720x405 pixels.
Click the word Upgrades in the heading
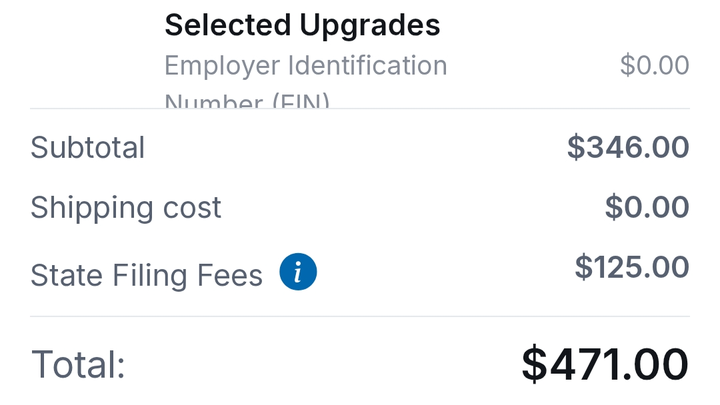pos(370,26)
